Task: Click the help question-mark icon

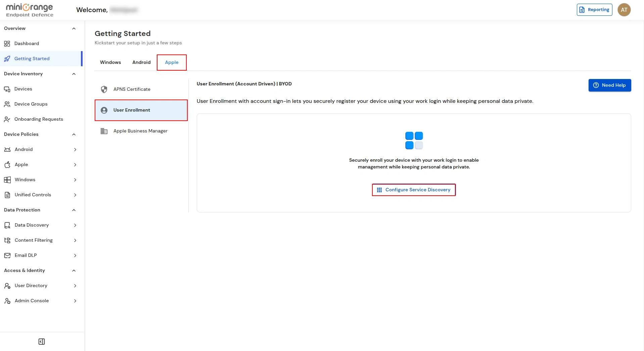Action: click(596, 85)
